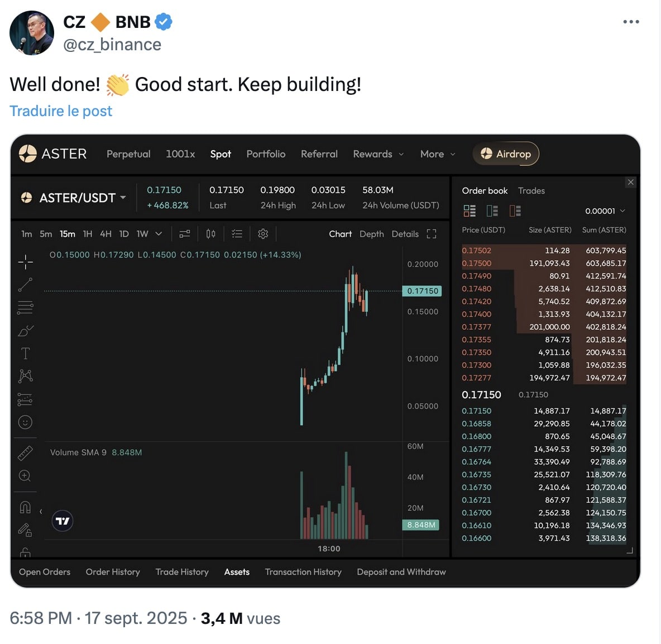Select the ruler measure tool
661x644 pixels.
(25, 453)
